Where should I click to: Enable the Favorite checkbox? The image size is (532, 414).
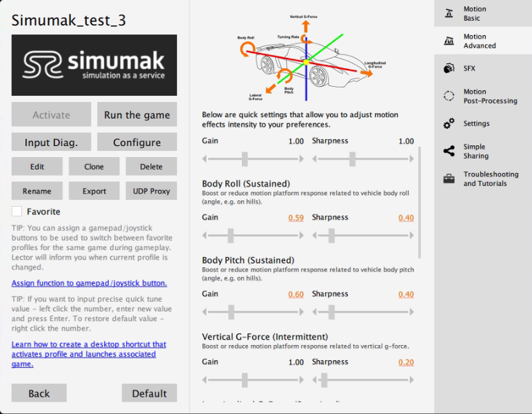coord(17,211)
